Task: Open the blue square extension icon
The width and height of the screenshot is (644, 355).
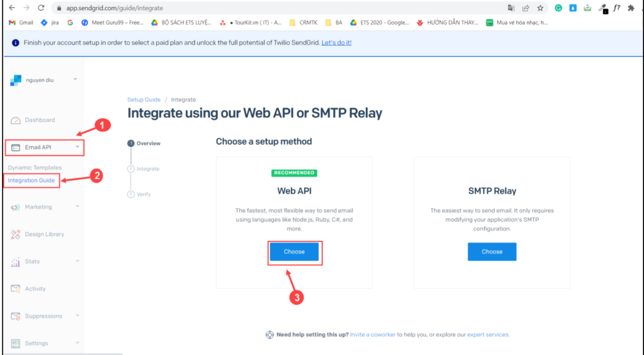Action: [573, 8]
